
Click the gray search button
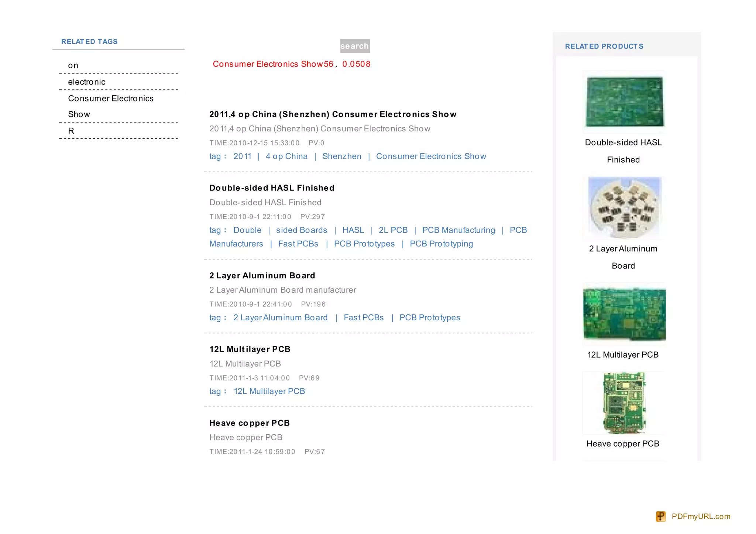pyautogui.click(x=355, y=46)
